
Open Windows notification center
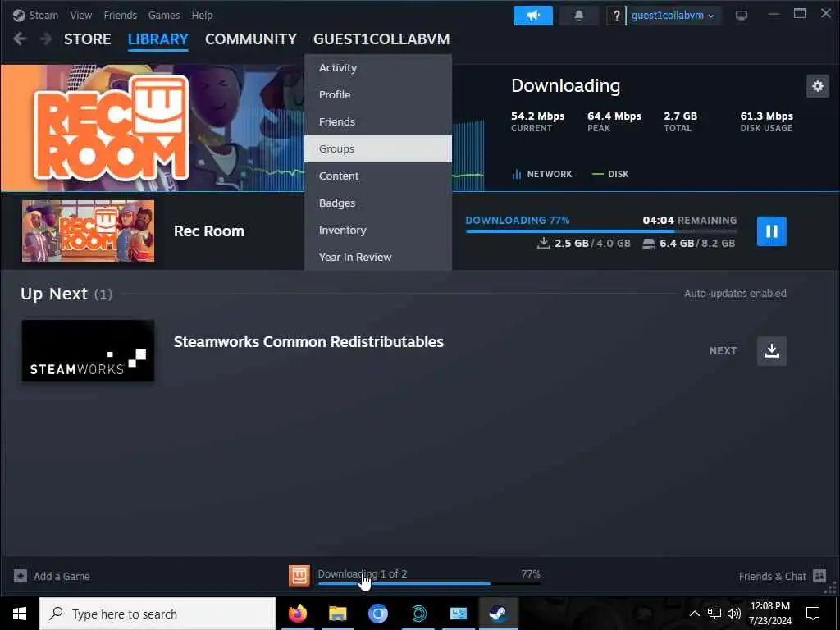[813, 614]
